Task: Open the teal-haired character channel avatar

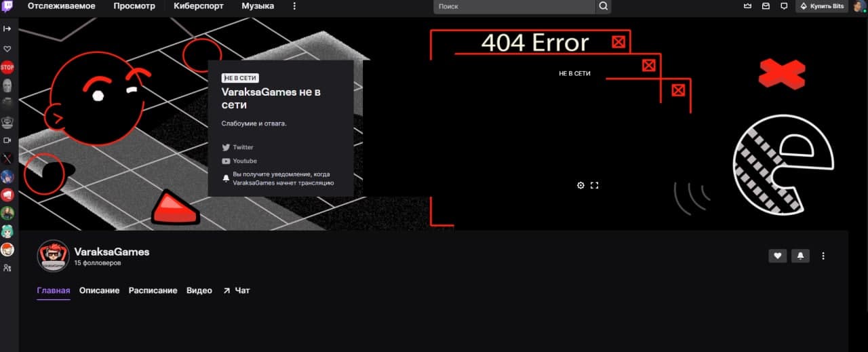Action: (x=7, y=231)
